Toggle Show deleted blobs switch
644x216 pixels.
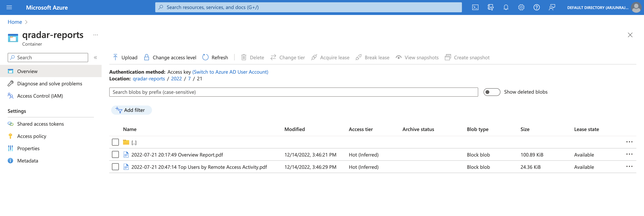coord(492,91)
